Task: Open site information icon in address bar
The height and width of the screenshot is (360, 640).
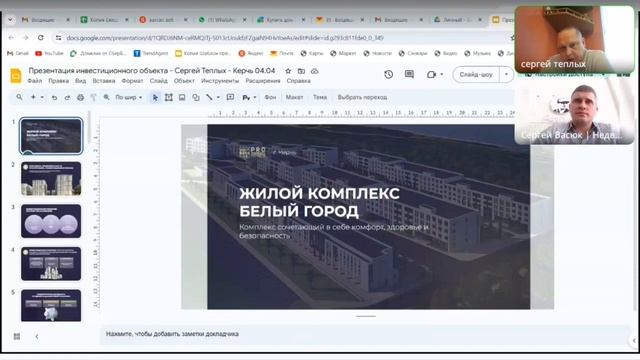Action: (x=58, y=38)
